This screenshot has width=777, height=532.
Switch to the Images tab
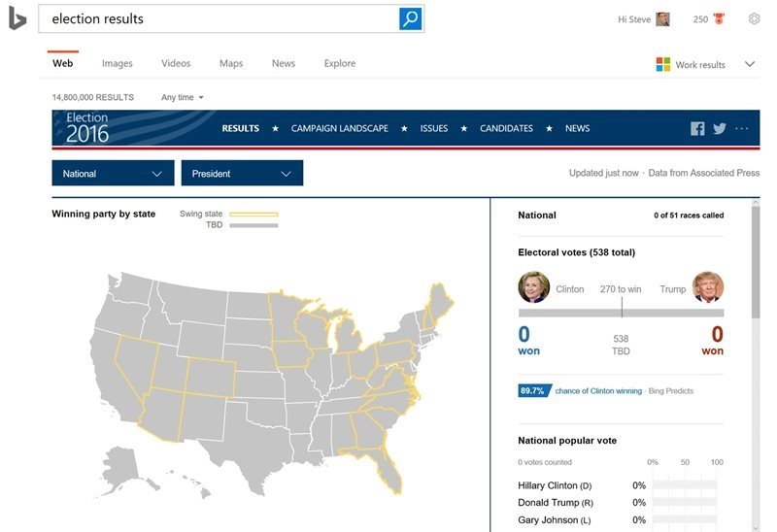(117, 63)
